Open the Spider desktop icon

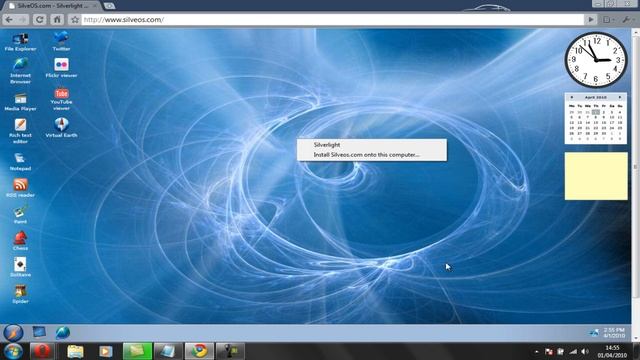tap(20, 294)
